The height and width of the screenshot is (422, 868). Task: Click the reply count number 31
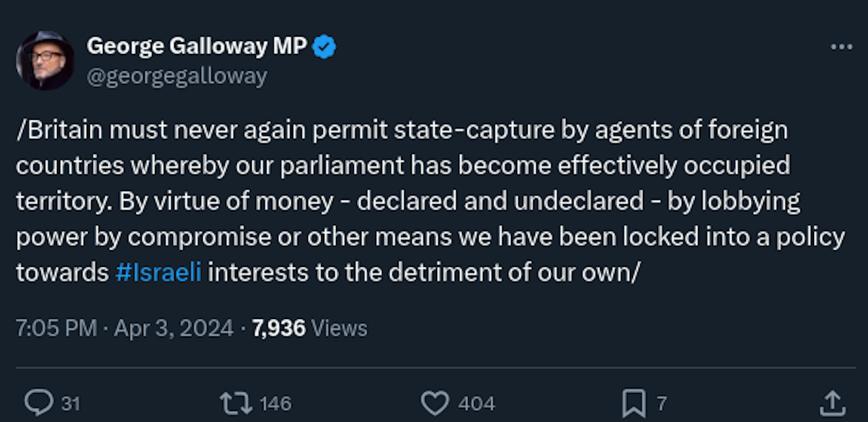click(x=71, y=404)
